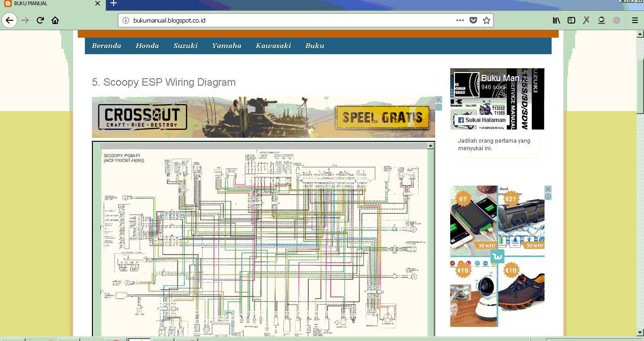Click the Crossout SPEEL GRATIS ad button

pyautogui.click(x=383, y=117)
